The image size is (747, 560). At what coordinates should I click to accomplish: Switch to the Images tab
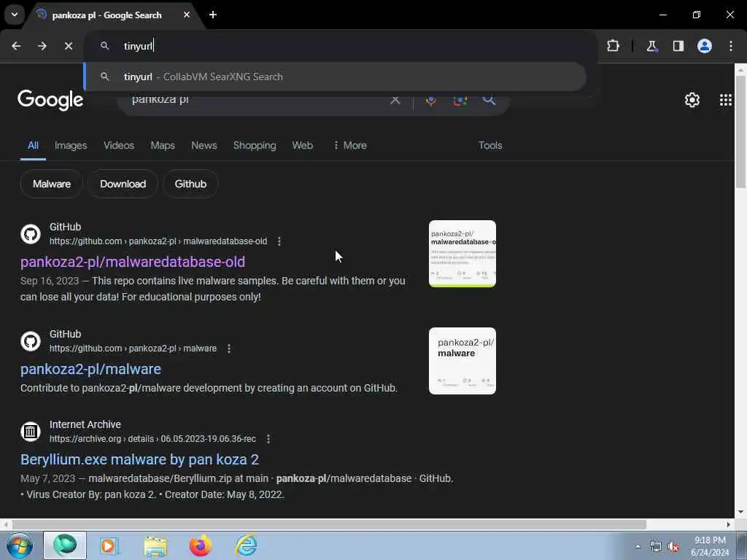(71, 145)
